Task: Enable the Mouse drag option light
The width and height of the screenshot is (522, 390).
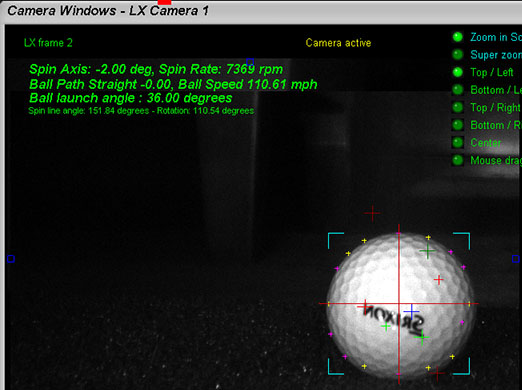Action: click(x=458, y=160)
